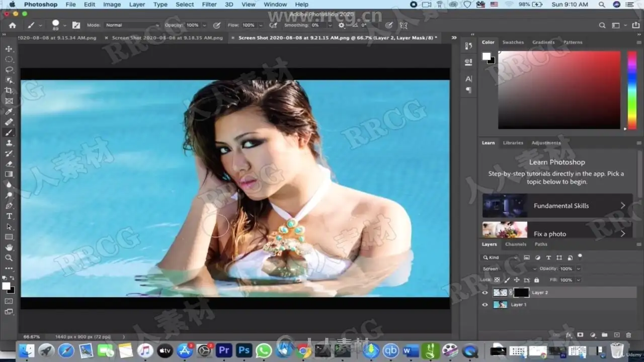Open WhatsApp from the Dock
Viewport: 644px width, 362px height.
pyautogui.click(x=264, y=350)
